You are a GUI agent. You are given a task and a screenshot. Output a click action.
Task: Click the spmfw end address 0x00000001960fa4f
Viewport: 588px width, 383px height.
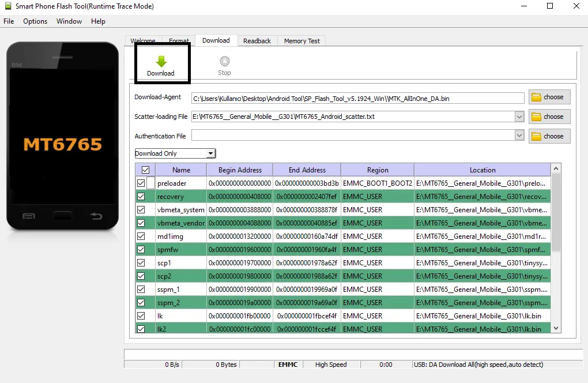click(x=307, y=249)
